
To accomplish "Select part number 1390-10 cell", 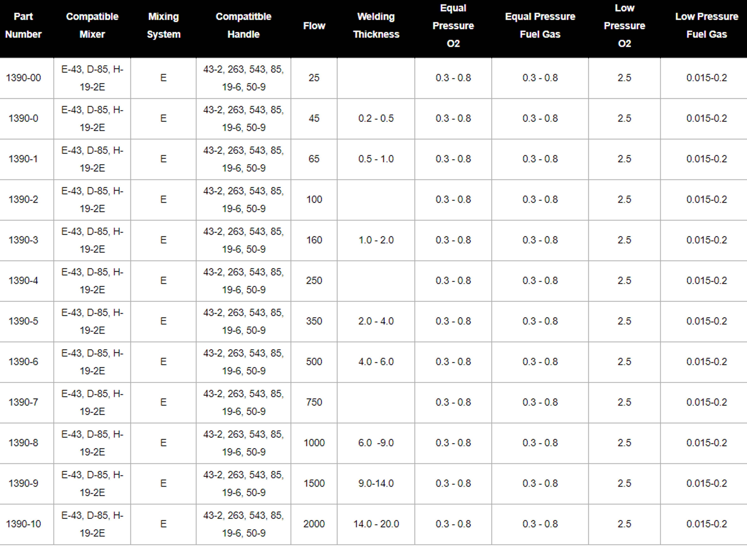I will [x=23, y=524].
